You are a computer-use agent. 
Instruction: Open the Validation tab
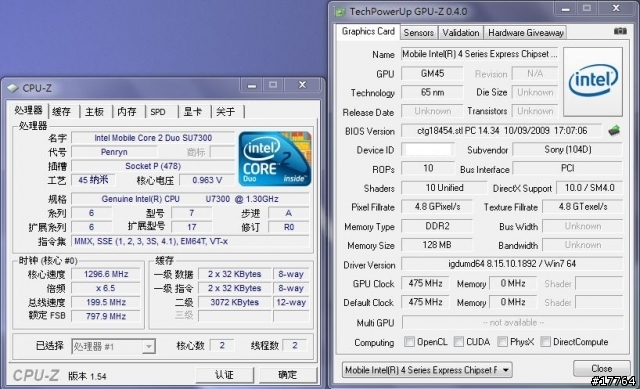461,33
